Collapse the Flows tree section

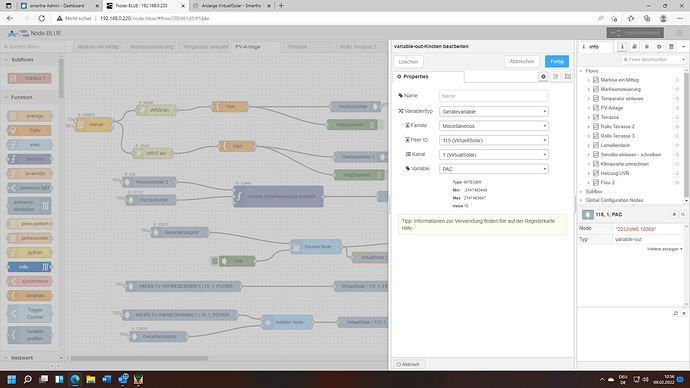(x=581, y=71)
